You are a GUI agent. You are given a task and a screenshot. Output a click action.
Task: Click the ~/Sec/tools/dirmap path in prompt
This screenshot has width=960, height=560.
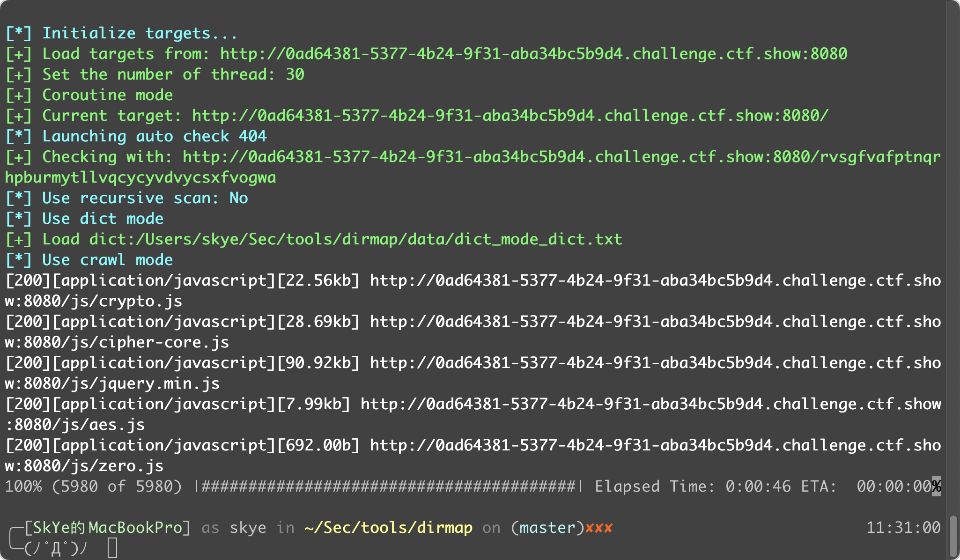pos(388,528)
